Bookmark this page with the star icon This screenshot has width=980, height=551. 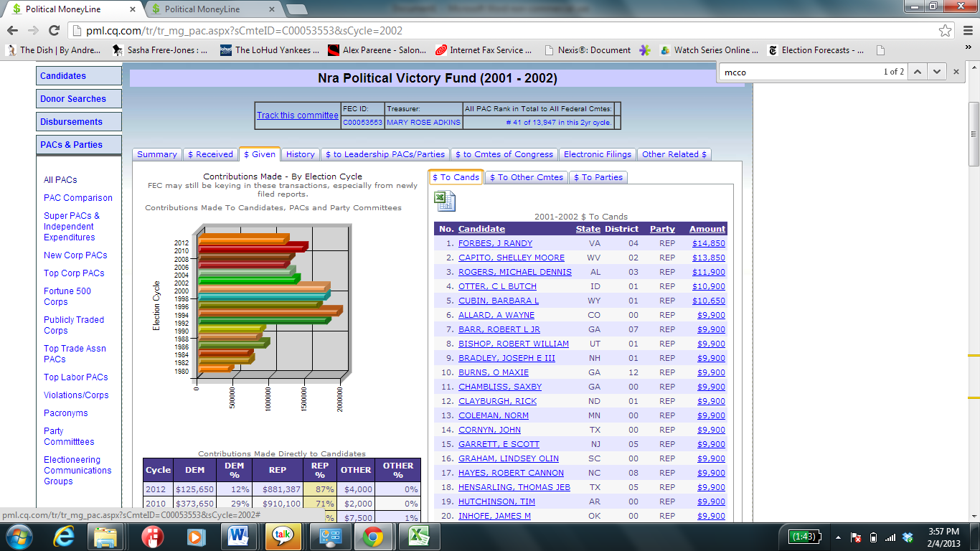(x=945, y=31)
